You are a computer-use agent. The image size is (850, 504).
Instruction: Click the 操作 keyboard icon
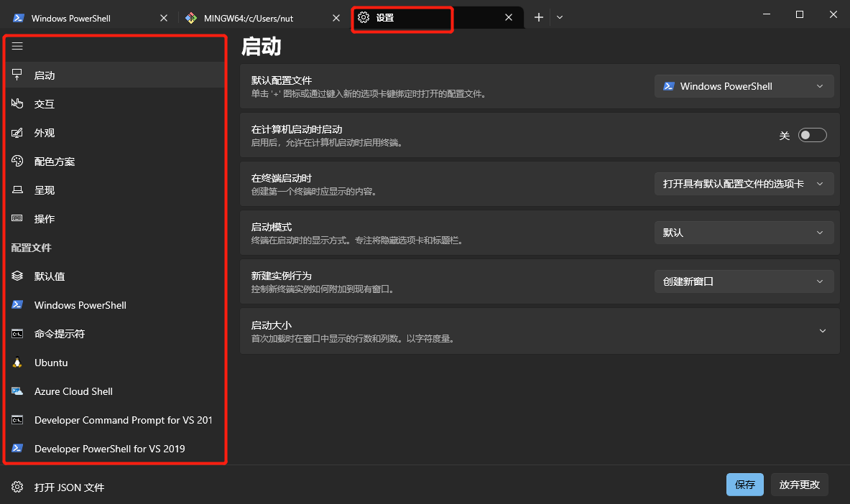tap(17, 218)
